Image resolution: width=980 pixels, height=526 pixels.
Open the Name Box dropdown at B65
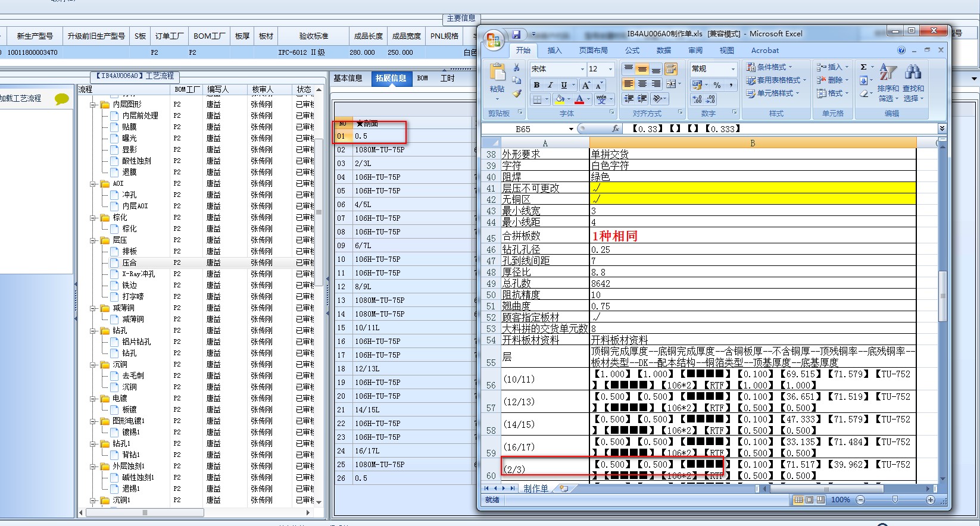click(571, 129)
